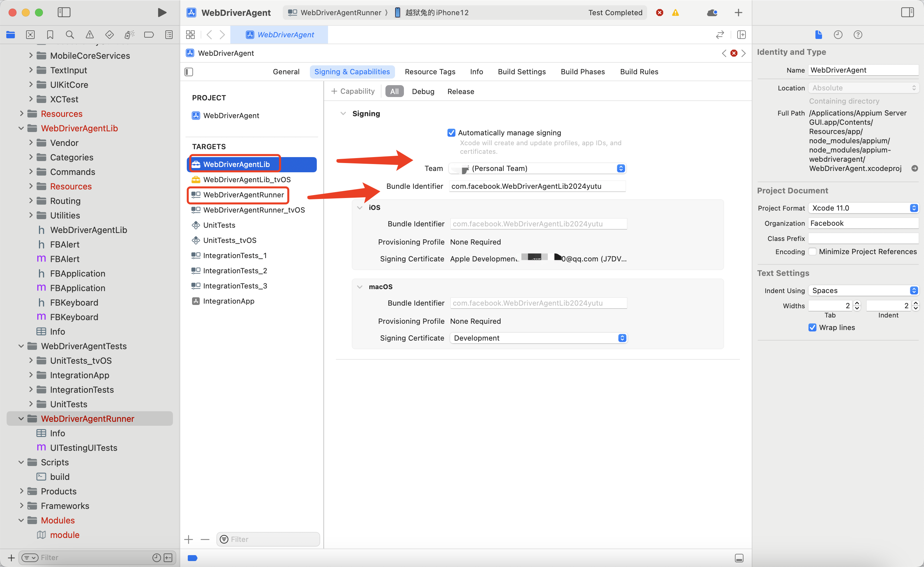The width and height of the screenshot is (924, 567).
Task: Open the Build Settings tab
Action: tap(522, 72)
